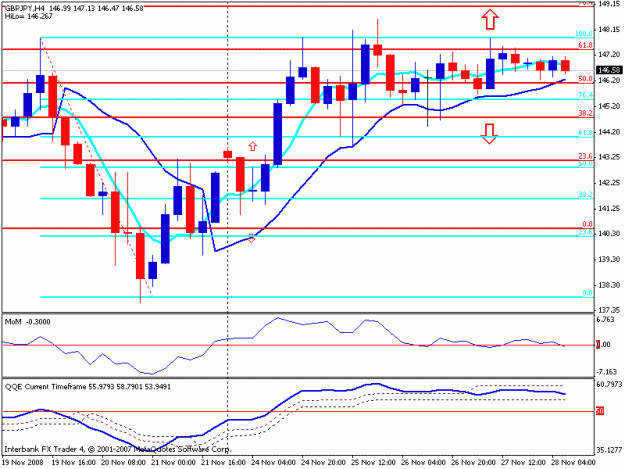Click price axis value 138.30
625x469 pixels.
coord(609,285)
